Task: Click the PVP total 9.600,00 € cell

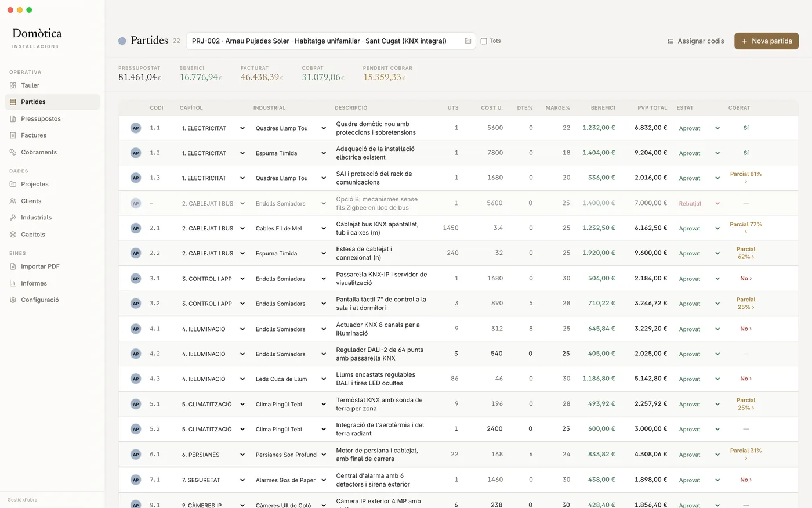Action: (651, 253)
